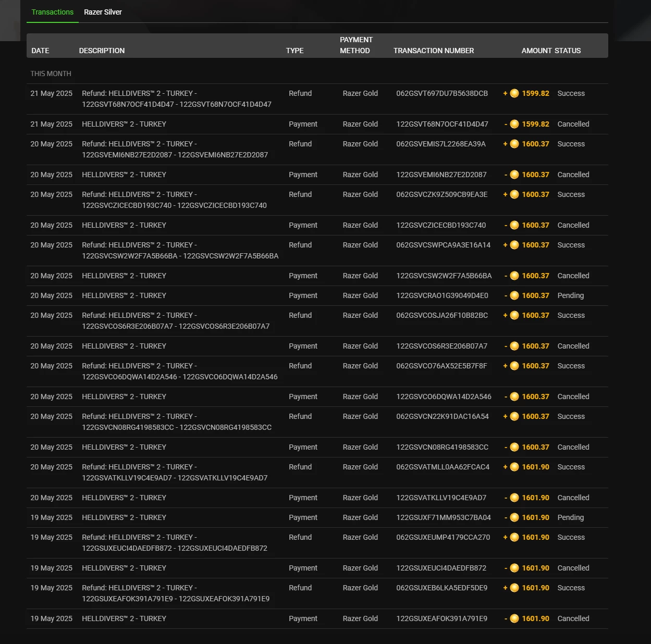This screenshot has width=651, height=644.
Task: Click the gold coin icon for transaction 122GSUXEAFOK391A791E9
Action: point(514,618)
